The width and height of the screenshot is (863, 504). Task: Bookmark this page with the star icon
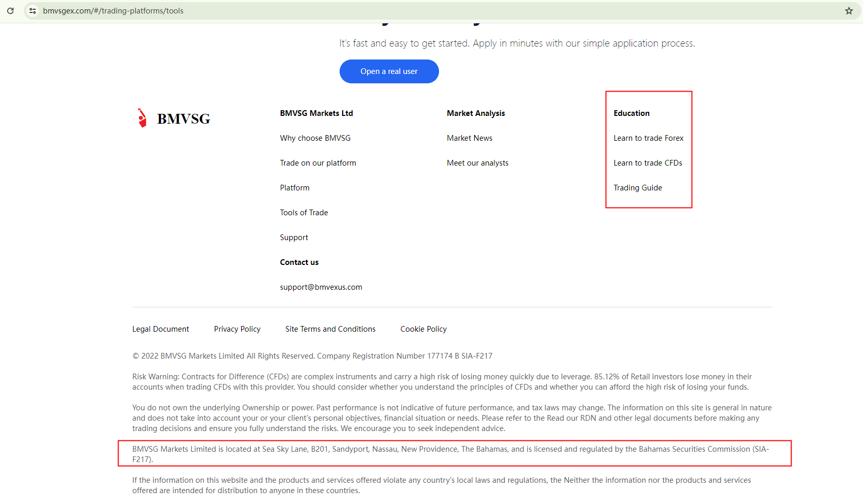click(849, 11)
